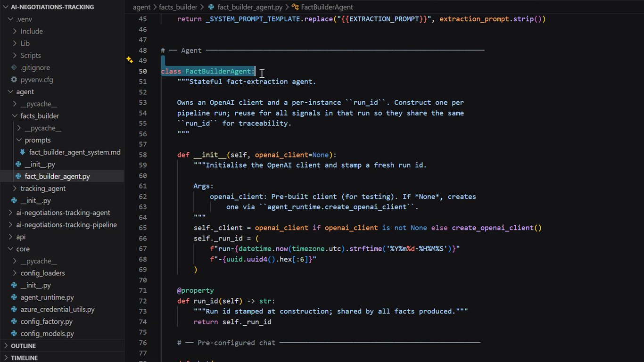Viewport: 644px width, 362px height.
Task: Click line number 58 in the gutter
Action: point(142,155)
